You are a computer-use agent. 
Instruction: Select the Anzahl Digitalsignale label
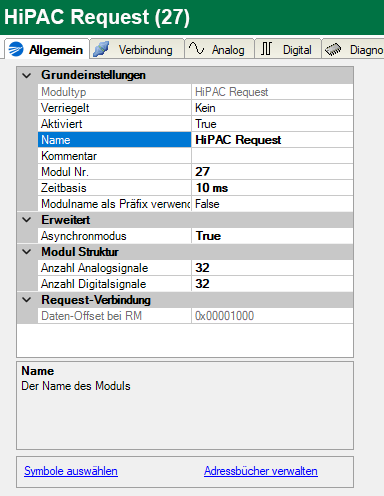(114, 284)
